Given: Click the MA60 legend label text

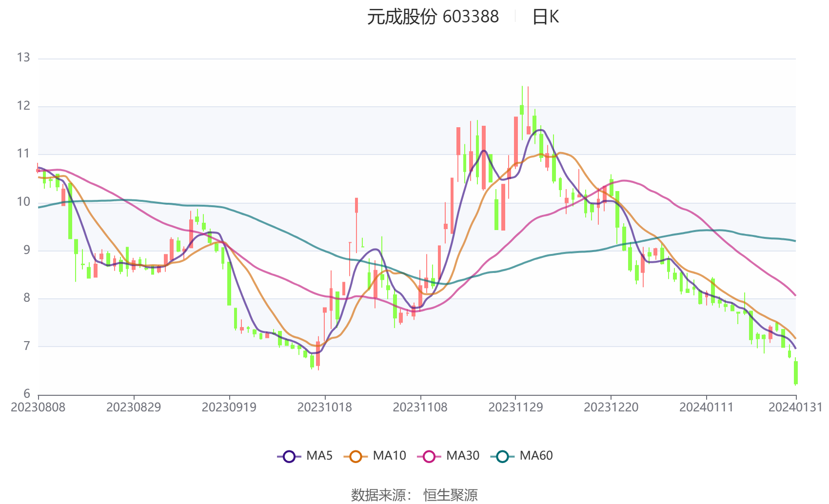Looking at the screenshot, I should point(536,456).
